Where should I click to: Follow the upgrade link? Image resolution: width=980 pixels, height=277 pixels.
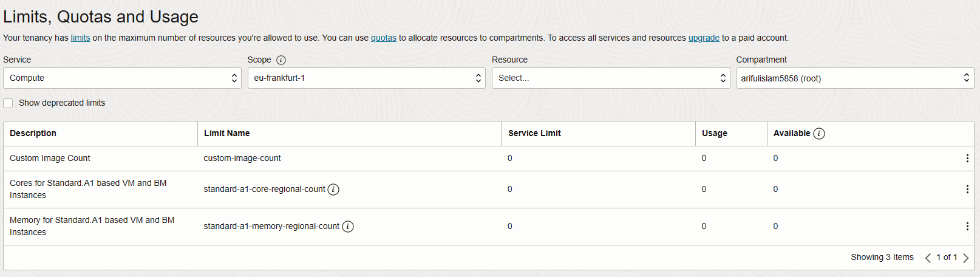704,38
